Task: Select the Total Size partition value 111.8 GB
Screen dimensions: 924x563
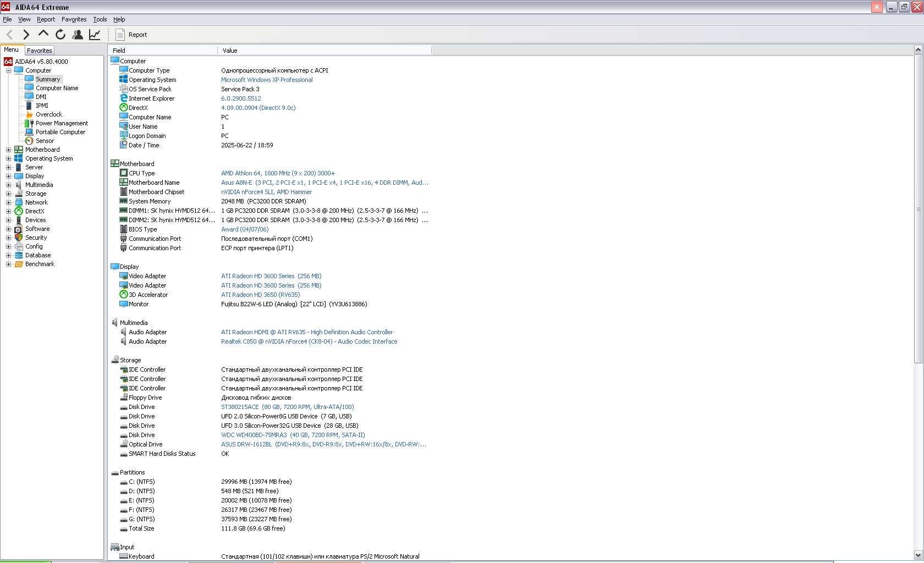Action: (x=253, y=528)
